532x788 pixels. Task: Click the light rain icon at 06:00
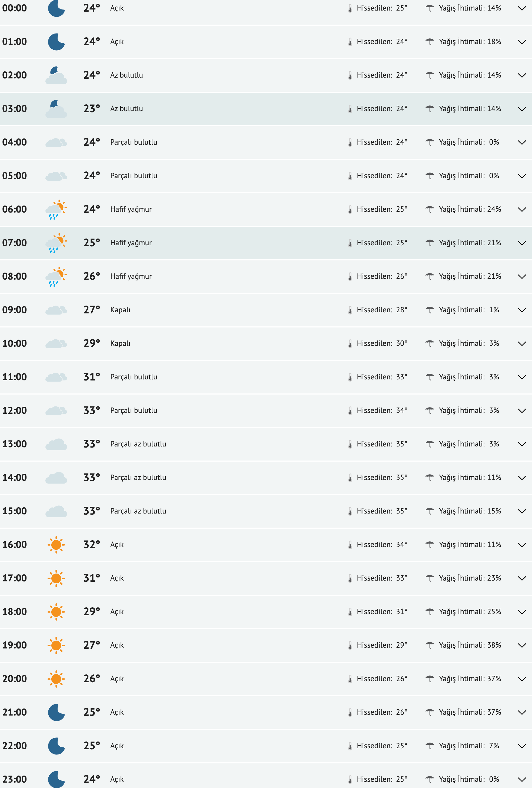tap(56, 209)
